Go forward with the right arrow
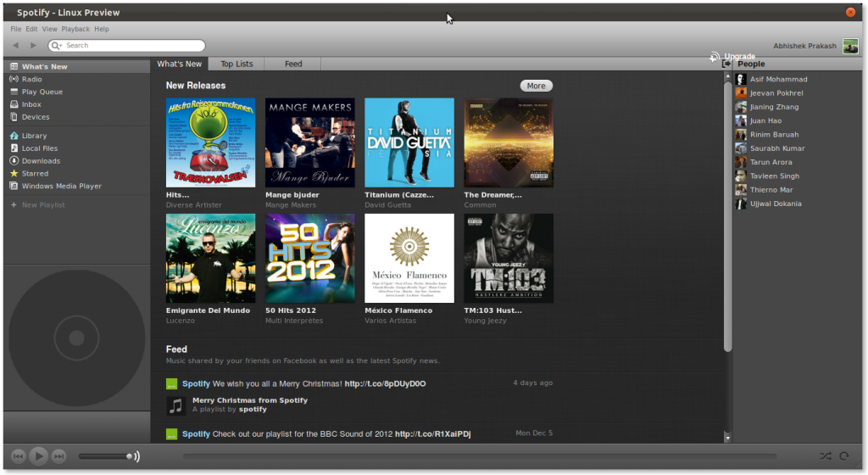The width and height of the screenshot is (868, 475). click(33, 46)
